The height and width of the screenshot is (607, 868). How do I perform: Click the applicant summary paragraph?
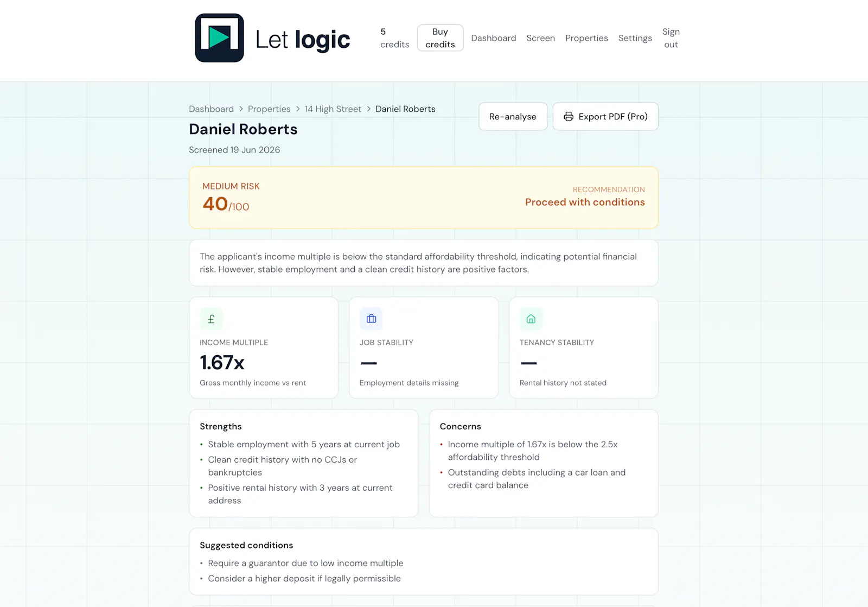click(x=418, y=263)
